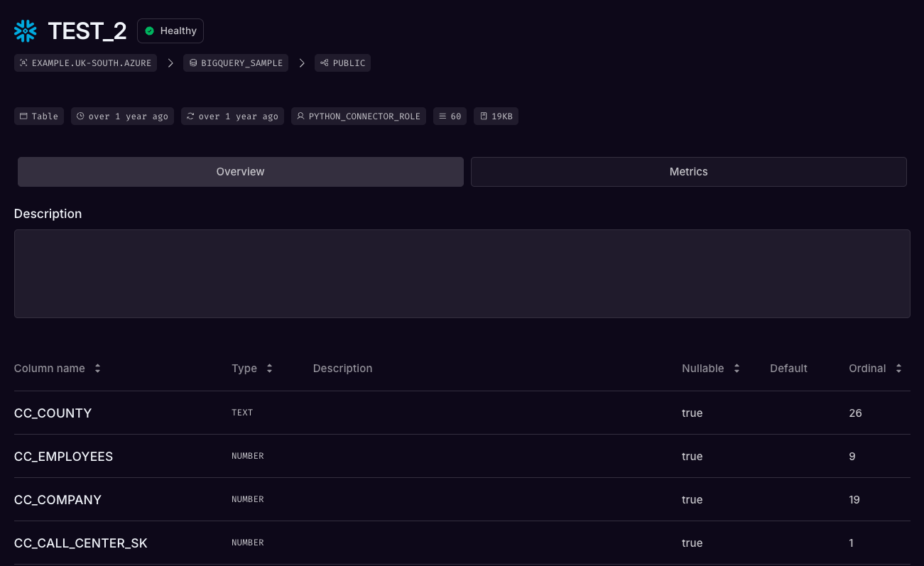Click the Snowflake logo beside TEST_2

(25, 31)
